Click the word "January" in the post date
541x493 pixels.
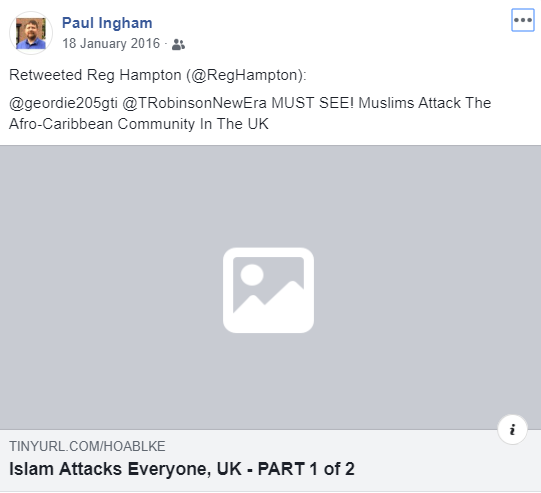point(104,43)
